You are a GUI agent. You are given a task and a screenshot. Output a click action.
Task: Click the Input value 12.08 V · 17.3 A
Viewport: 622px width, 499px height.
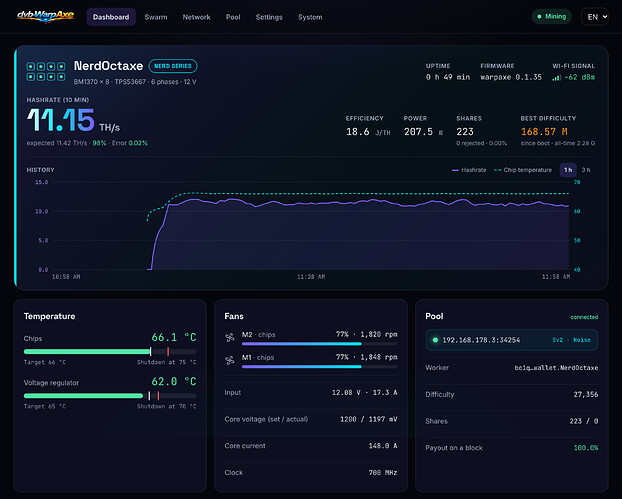[x=365, y=392]
